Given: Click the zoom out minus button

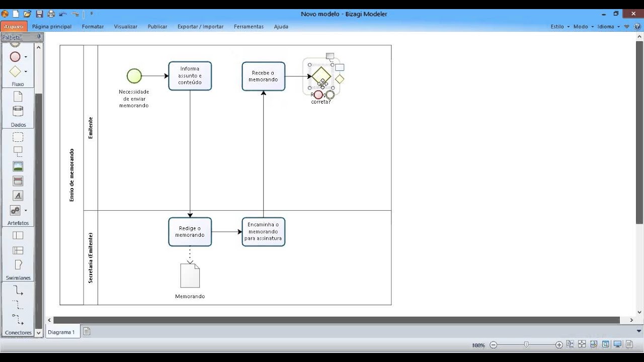Looking at the screenshot, I should point(493,345).
